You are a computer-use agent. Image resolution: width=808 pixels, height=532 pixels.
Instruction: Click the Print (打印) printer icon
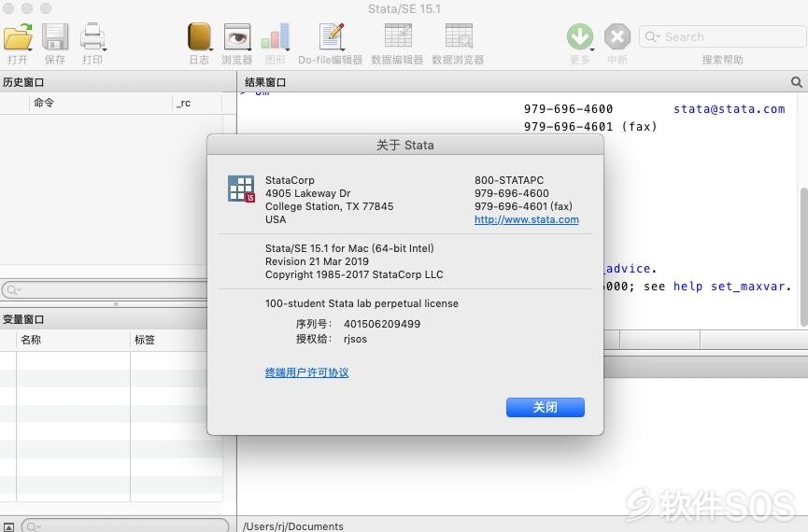click(x=92, y=36)
